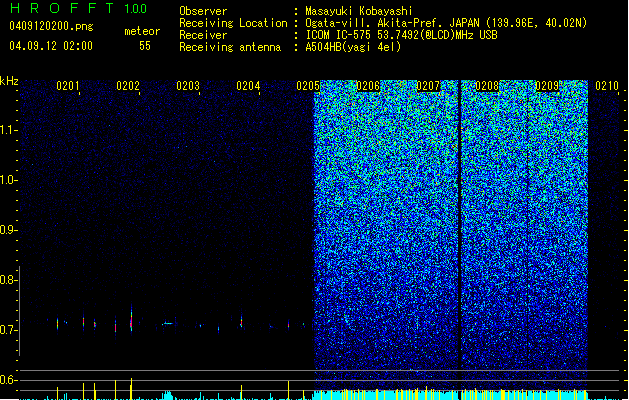The width and height of the screenshot is (629, 400).
Task: Click the 0205 time marker
Action: tap(308, 86)
